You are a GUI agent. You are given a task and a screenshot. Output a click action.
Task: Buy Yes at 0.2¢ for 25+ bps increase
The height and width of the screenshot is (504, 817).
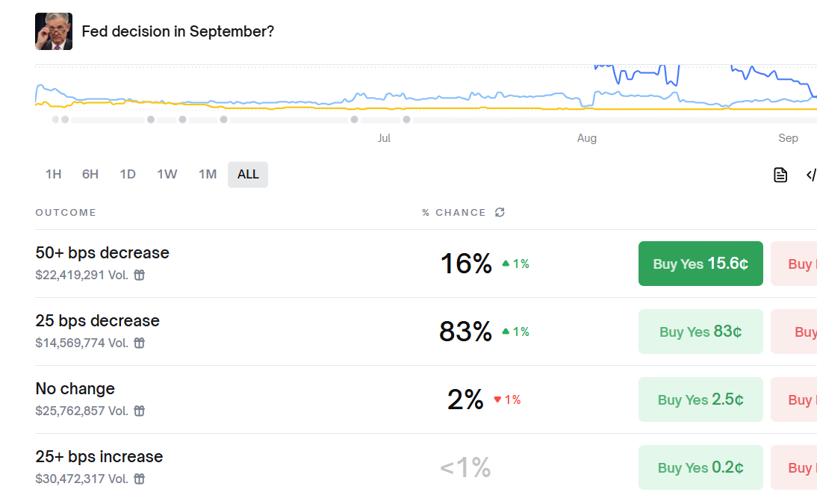(x=700, y=467)
